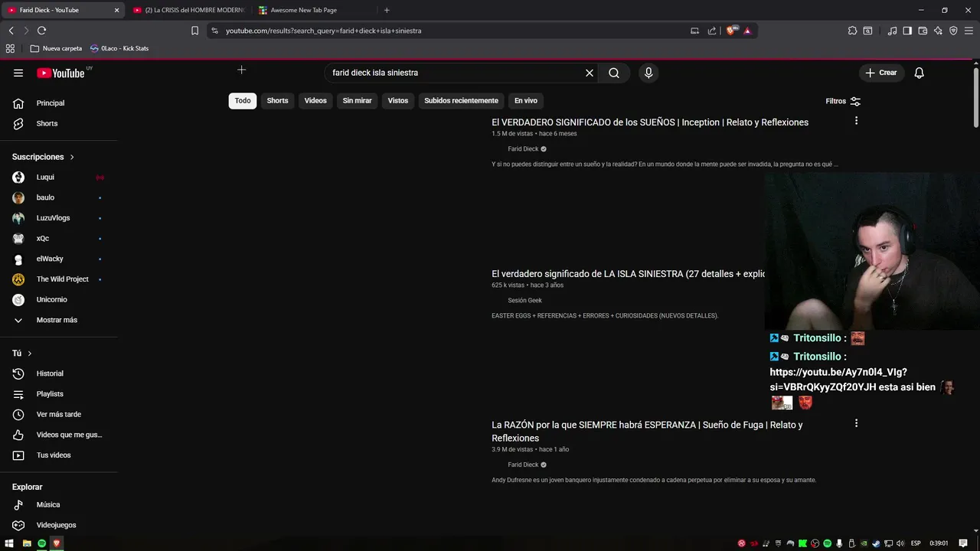Open Ver más tarde list

59,414
